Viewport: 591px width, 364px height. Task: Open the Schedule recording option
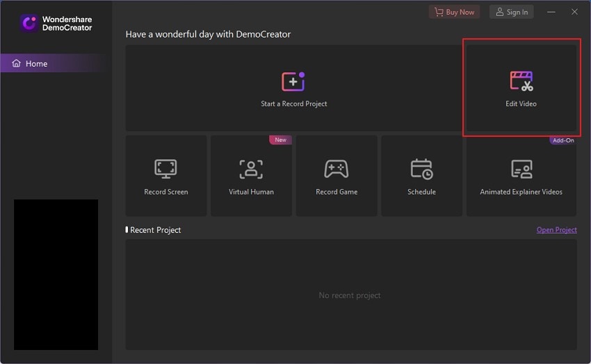pyautogui.click(x=422, y=176)
